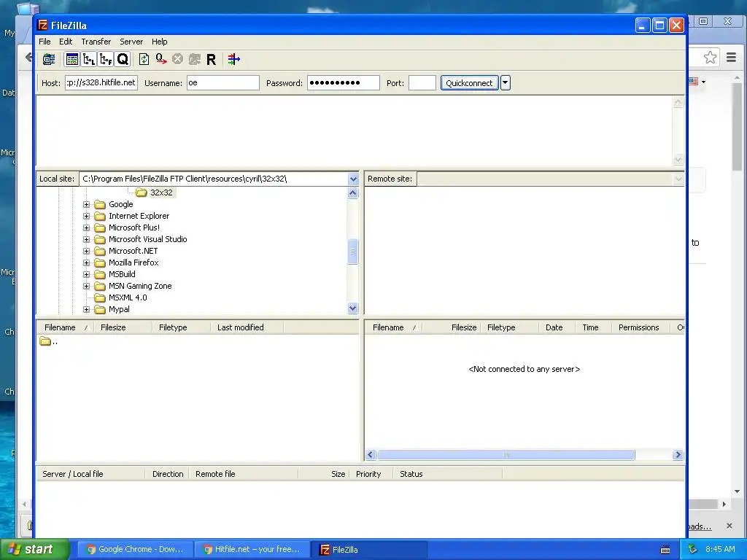Select the MSXML 4.0 folder
Screen dimensions: 747x560
pyautogui.click(x=128, y=297)
